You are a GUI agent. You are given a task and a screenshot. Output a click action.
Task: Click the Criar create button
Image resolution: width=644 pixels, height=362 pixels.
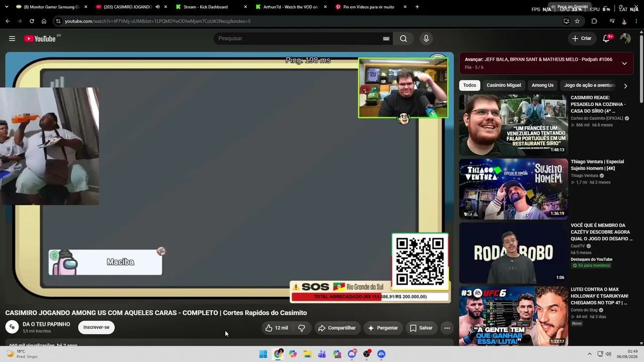[x=582, y=39]
